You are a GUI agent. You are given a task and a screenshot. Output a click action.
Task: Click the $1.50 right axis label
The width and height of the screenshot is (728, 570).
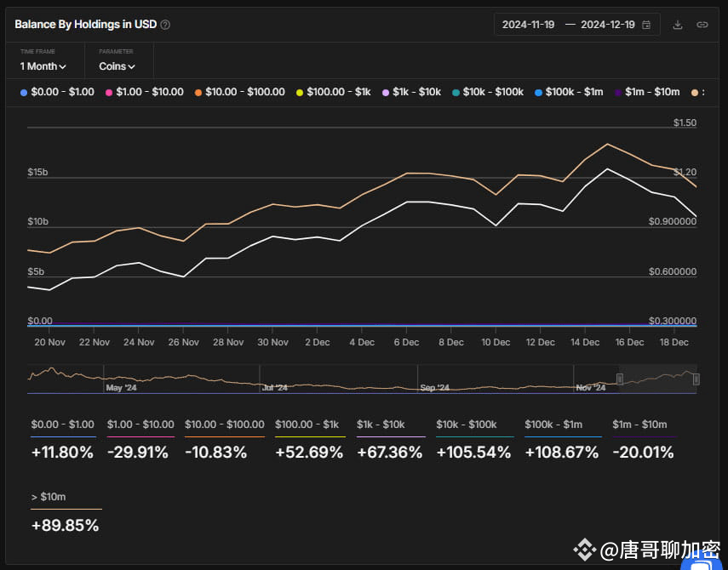pos(685,123)
